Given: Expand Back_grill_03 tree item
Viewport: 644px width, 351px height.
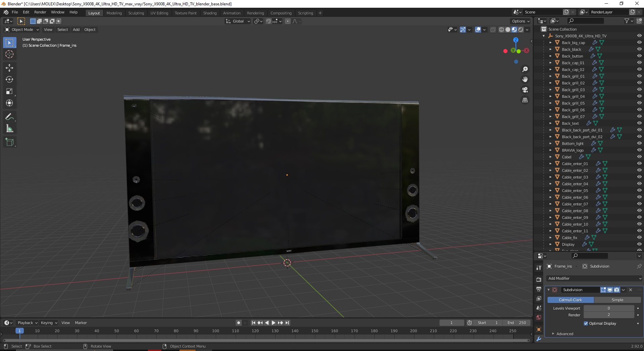Looking at the screenshot, I should 550,90.
